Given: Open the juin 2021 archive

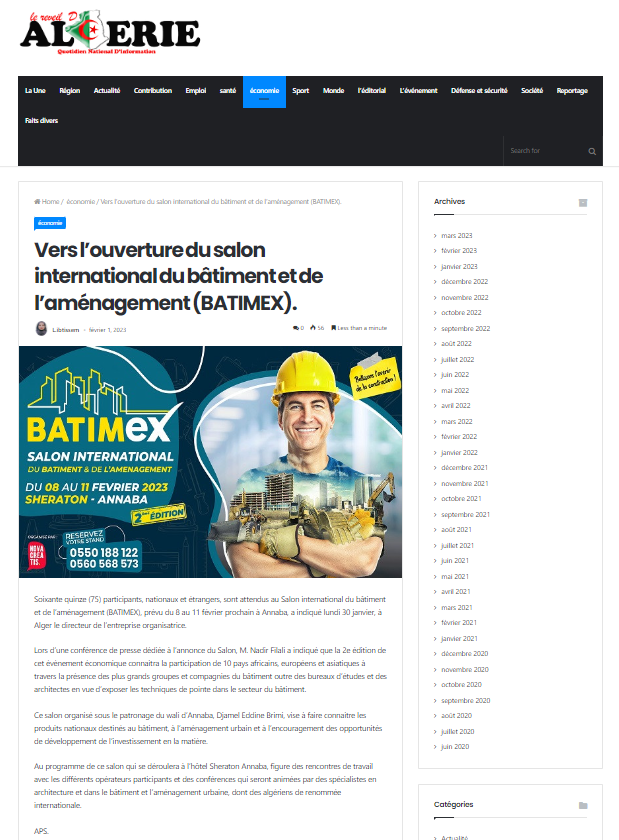Looking at the screenshot, I should (x=455, y=561).
